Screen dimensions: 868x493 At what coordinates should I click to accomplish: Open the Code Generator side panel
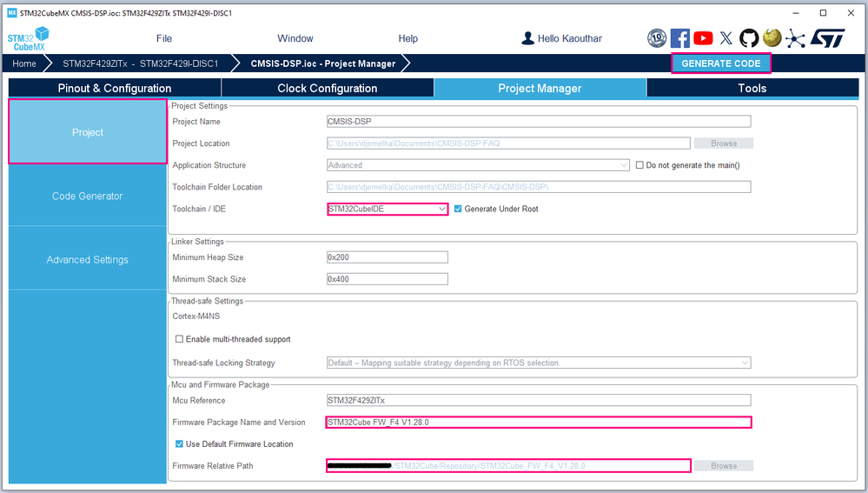[x=88, y=196]
